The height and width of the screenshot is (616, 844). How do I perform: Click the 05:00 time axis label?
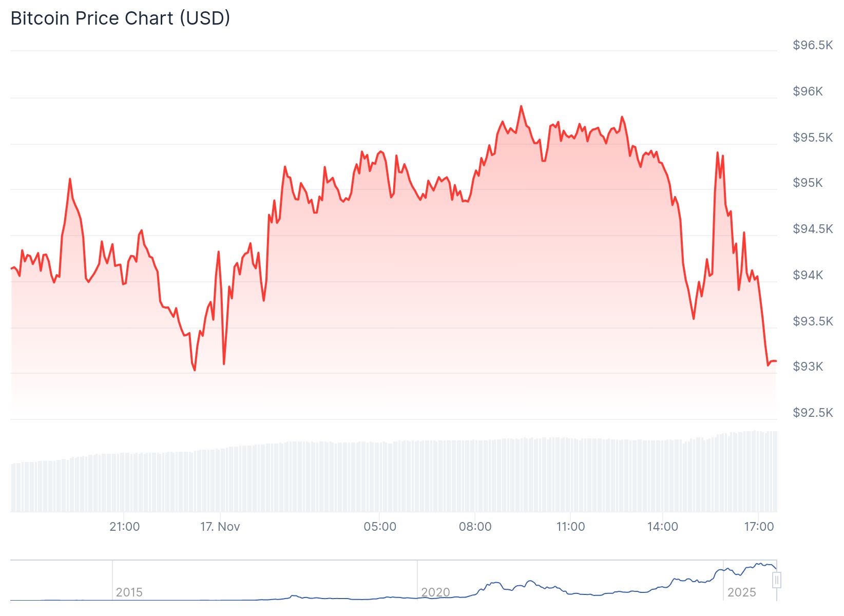[x=380, y=527]
